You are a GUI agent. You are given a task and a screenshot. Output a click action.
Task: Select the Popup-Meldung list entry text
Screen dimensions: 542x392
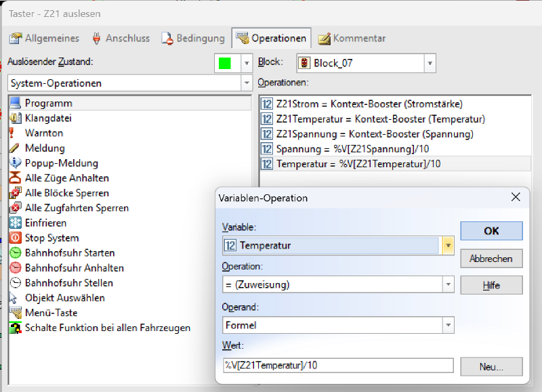pos(62,163)
